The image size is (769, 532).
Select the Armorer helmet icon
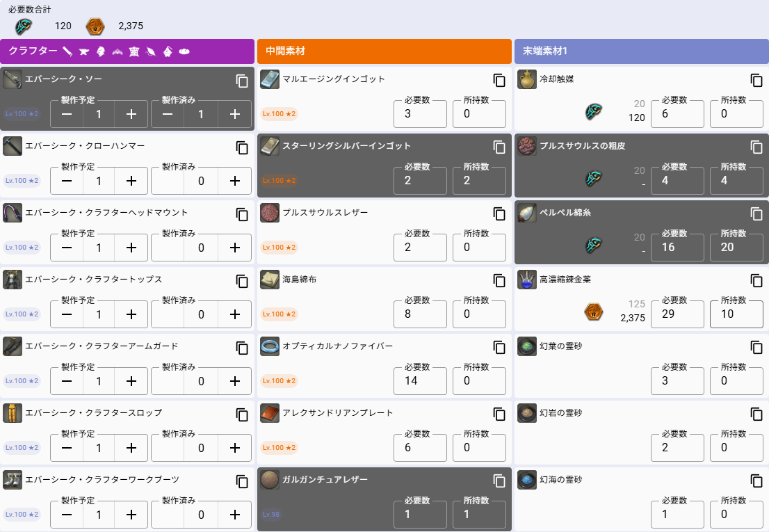pyautogui.click(x=102, y=51)
